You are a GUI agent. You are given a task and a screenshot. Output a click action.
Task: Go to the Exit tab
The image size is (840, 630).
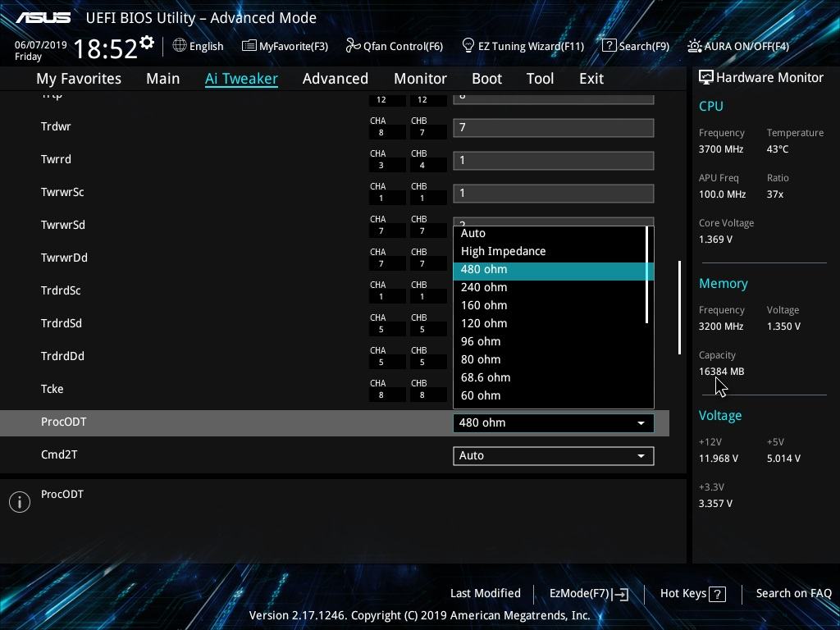tap(591, 79)
